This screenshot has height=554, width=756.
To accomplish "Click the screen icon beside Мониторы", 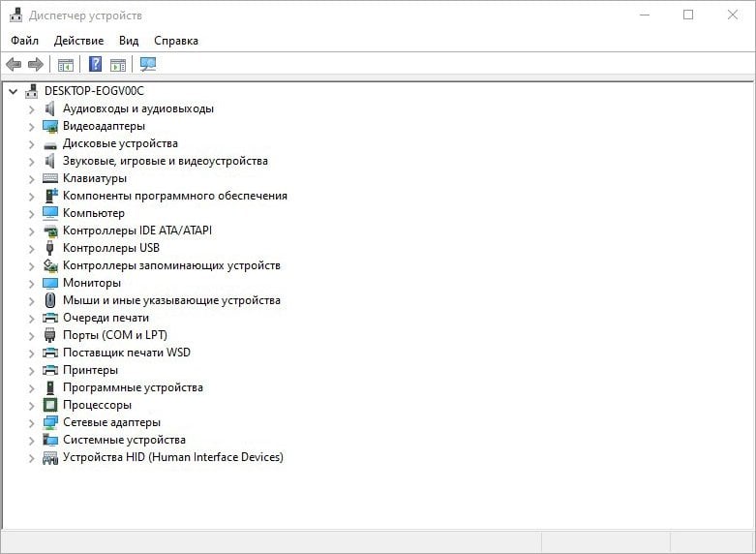I will click(x=50, y=283).
